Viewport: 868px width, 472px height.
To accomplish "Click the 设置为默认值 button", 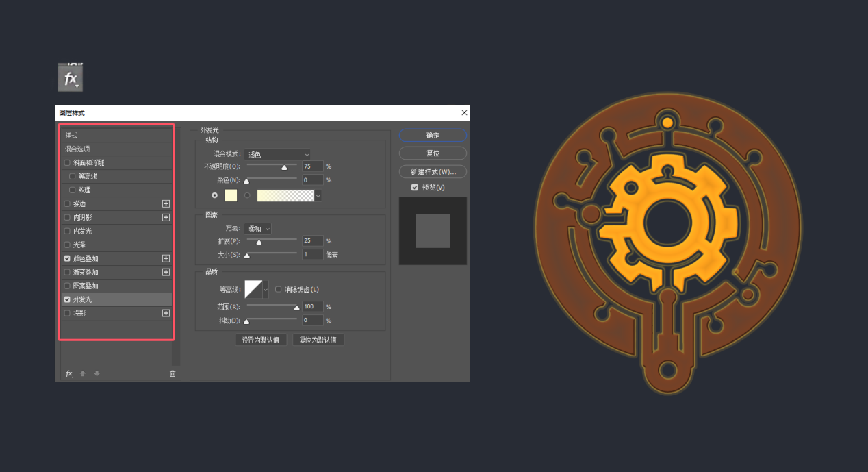I will click(x=261, y=340).
